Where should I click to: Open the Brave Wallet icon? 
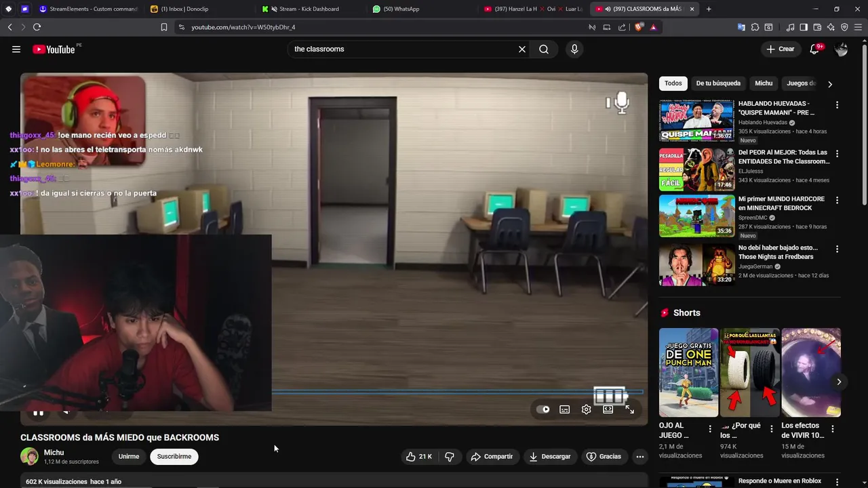(x=817, y=27)
